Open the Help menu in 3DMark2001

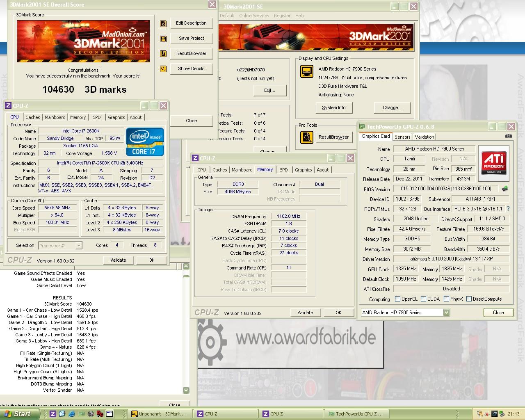click(300, 16)
